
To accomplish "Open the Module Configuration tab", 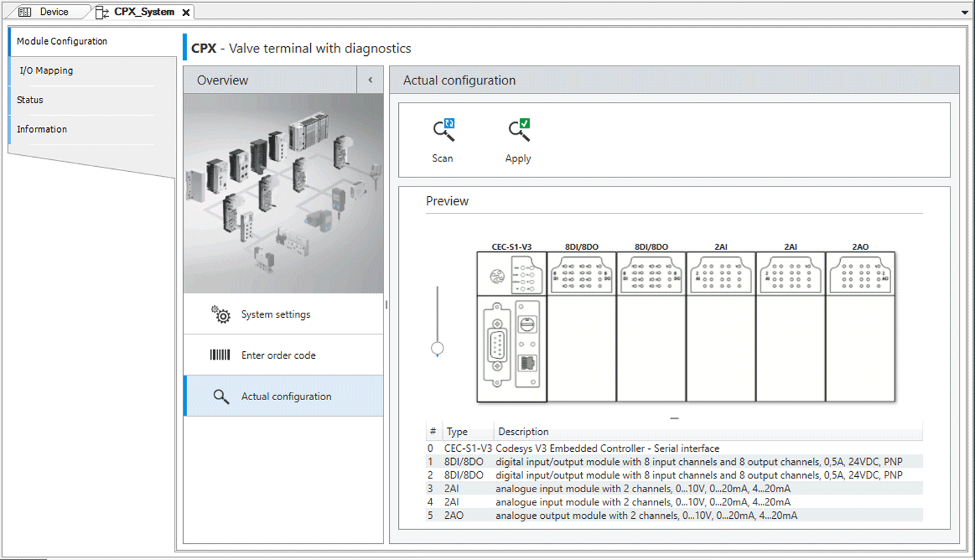I will pos(92,41).
